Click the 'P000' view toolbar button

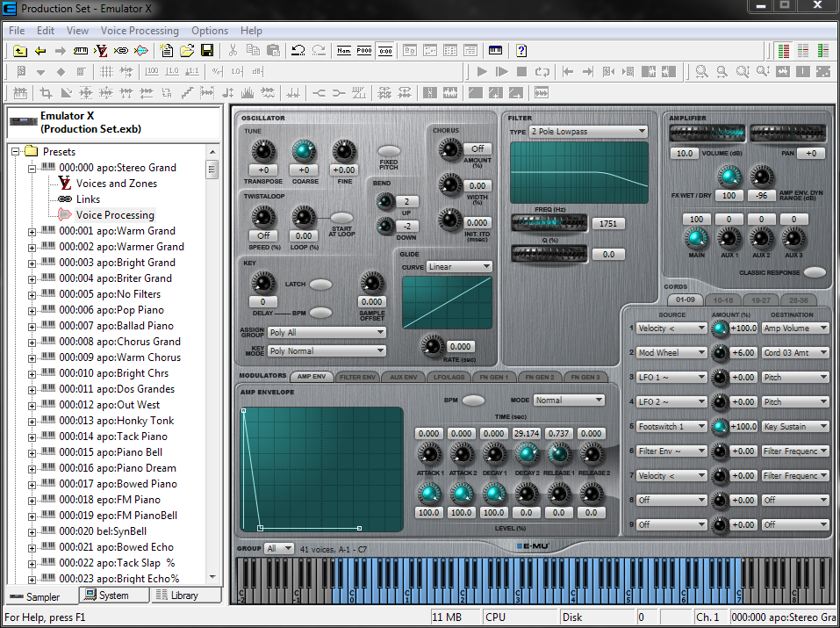(364, 51)
